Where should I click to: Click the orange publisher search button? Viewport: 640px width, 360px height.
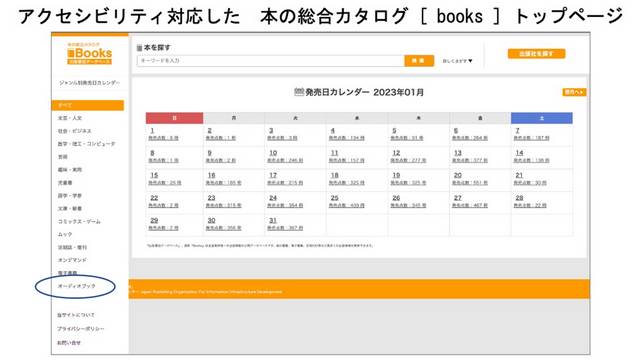536,54
